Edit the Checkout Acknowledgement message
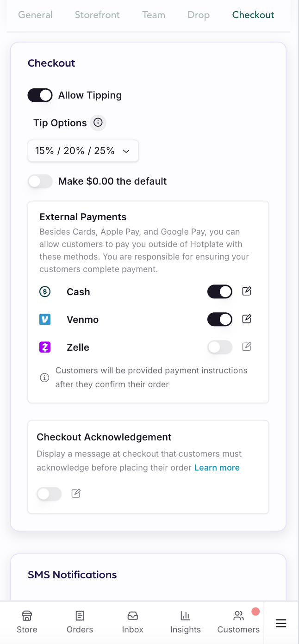Screen dimensions: 299x644 point(76,494)
